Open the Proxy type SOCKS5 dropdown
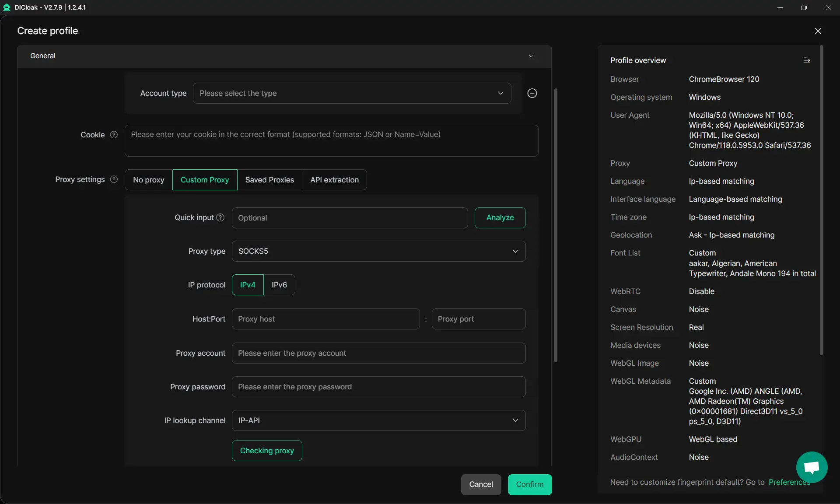 click(x=378, y=251)
